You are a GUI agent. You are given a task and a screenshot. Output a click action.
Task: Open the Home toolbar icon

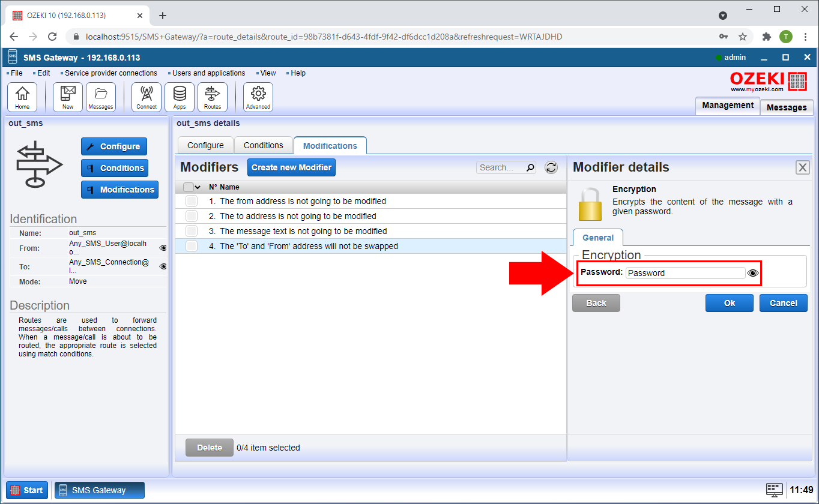(22, 97)
